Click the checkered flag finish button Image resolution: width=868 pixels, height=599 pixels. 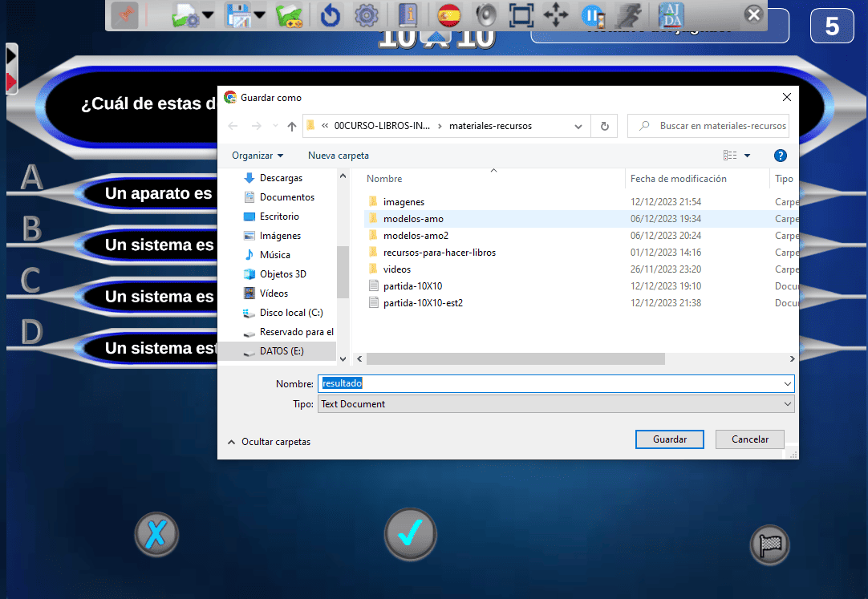pyautogui.click(x=769, y=546)
